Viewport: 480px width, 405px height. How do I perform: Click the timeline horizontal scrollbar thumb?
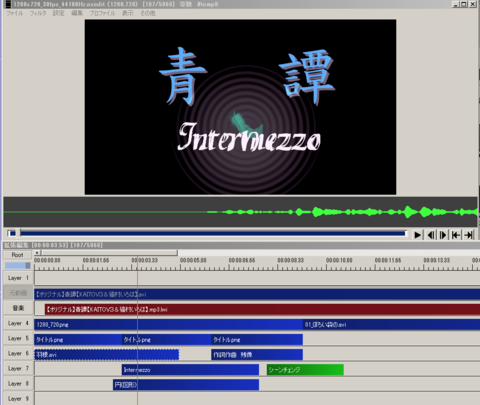109,253
